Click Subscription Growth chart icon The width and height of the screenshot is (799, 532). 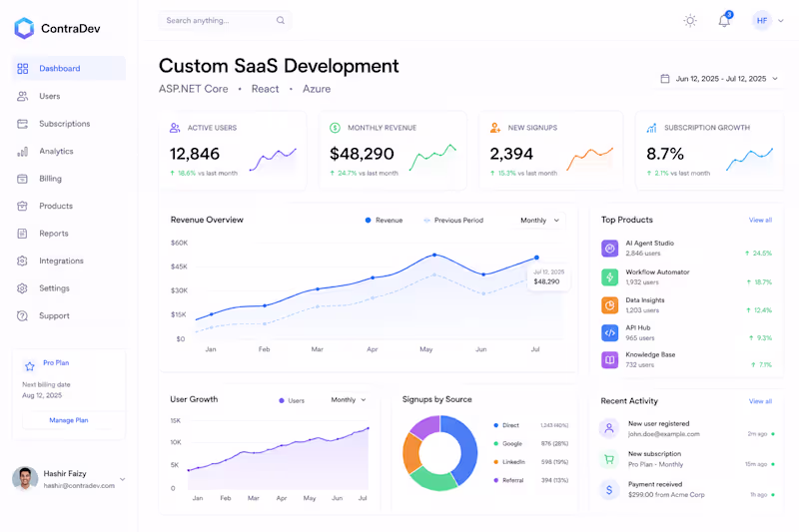pos(651,128)
